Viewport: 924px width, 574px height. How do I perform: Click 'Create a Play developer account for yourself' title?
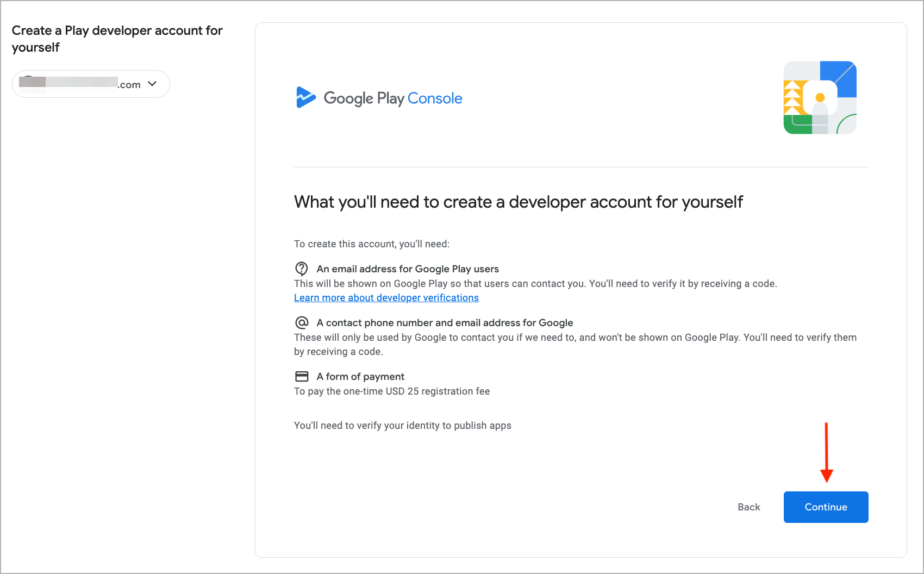(x=117, y=39)
